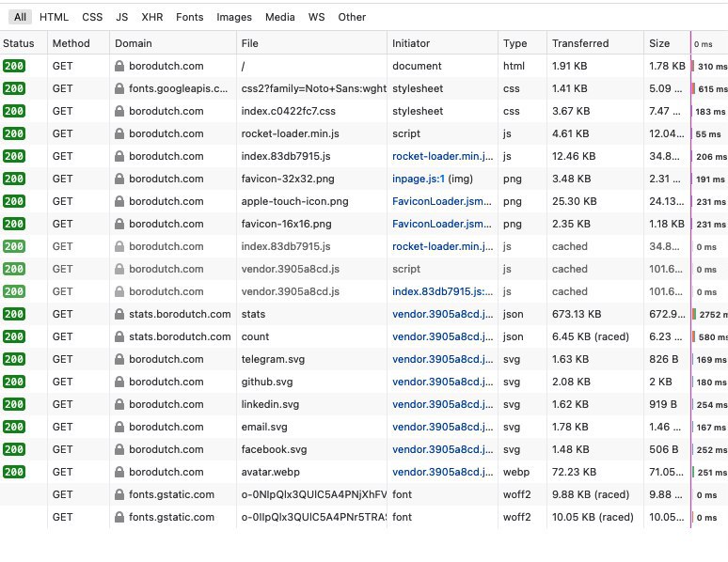
Task: Sort requests by the Domain column header
Action: (x=134, y=43)
